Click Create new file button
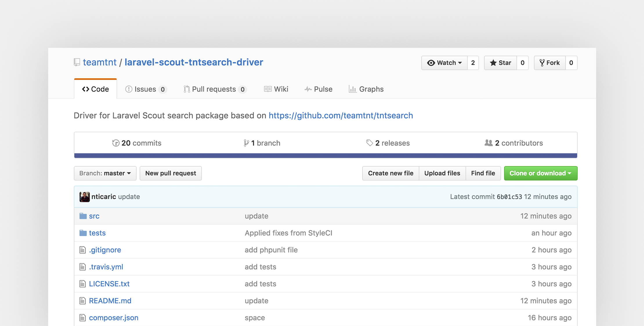The width and height of the screenshot is (644, 326). 390,173
